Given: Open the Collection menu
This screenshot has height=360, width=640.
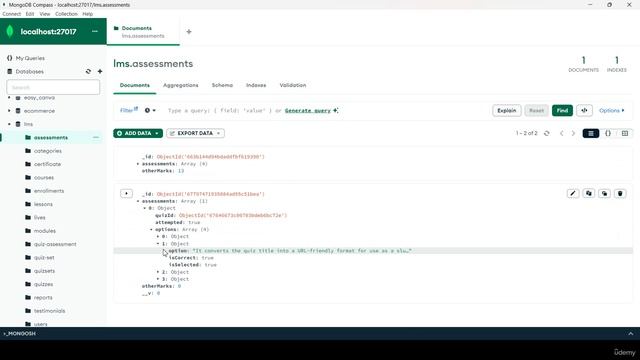Looking at the screenshot, I should (x=66, y=14).
